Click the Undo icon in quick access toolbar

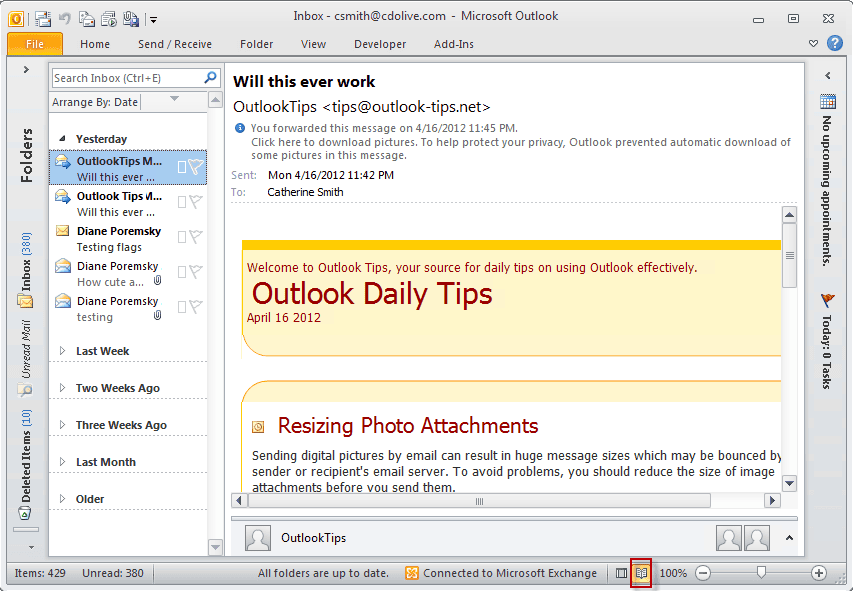pyautogui.click(x=65, y=19)
